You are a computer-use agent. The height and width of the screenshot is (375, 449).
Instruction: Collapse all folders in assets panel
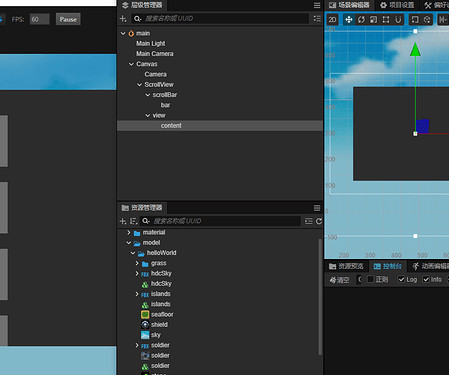coord(309,221)
